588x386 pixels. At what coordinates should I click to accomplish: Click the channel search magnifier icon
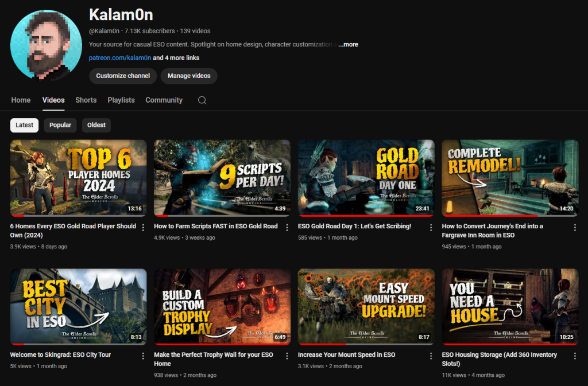[202, 100]
